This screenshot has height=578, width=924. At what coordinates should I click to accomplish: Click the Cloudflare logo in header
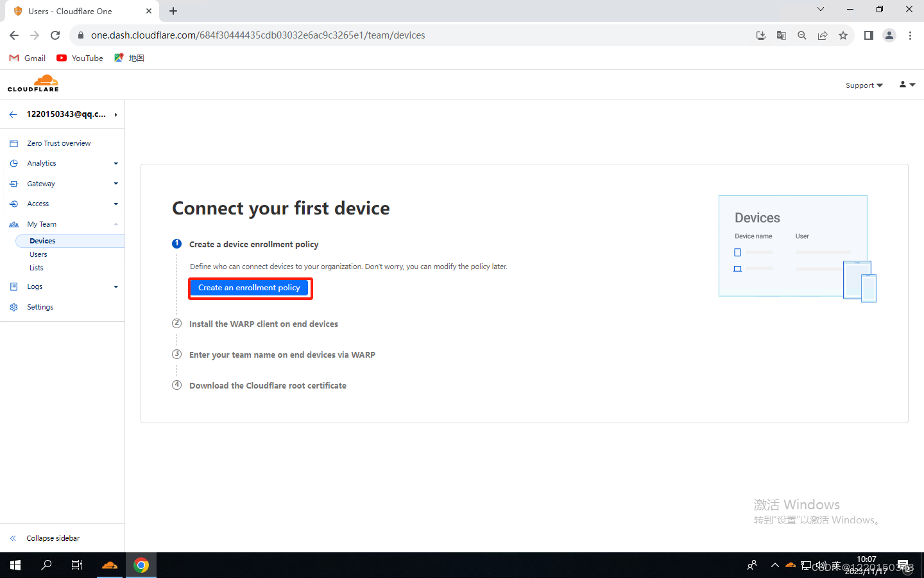coord(33,83)
